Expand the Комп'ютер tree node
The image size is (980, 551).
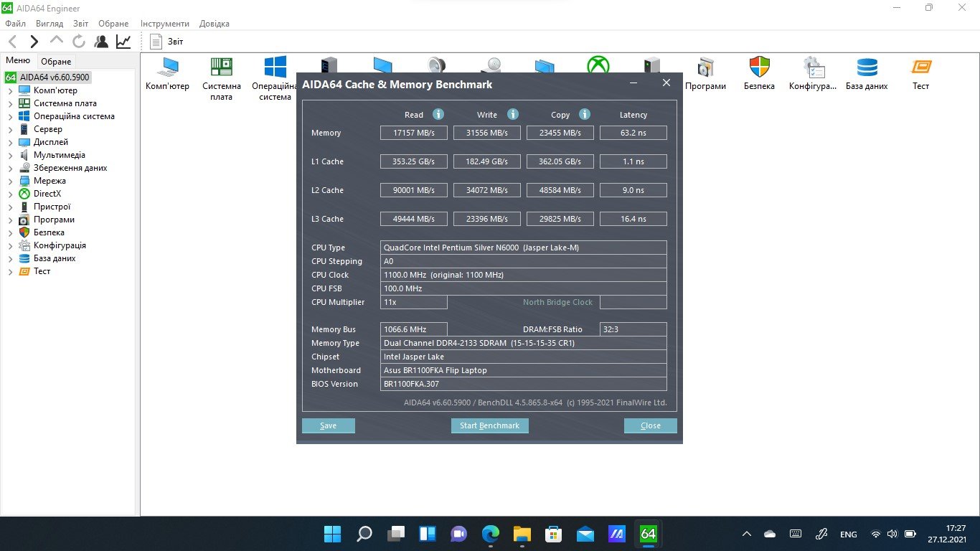pyautogui.click(x=10, y=90)
